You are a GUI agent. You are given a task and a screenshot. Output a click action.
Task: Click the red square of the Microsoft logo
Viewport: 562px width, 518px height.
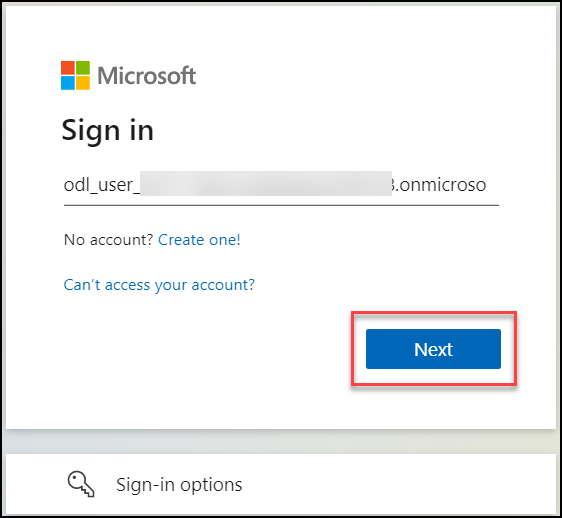pyautogui.click(x=68, y=68)
